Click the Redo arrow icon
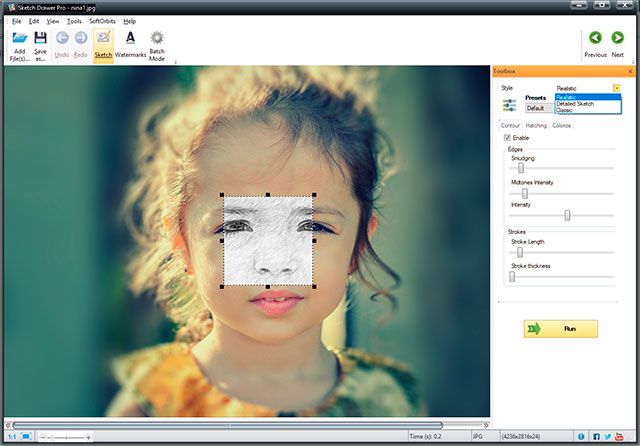 81,39
